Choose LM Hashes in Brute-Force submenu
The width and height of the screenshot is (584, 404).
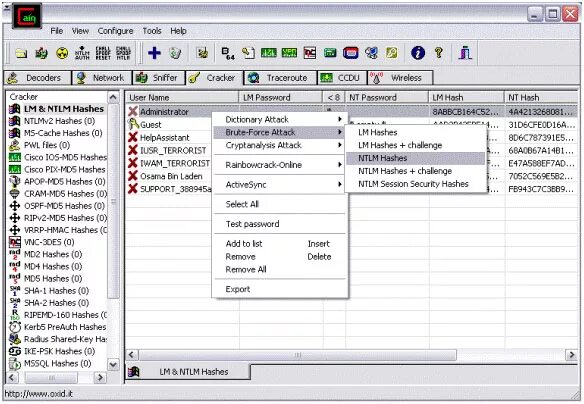[x=416, y=133]
